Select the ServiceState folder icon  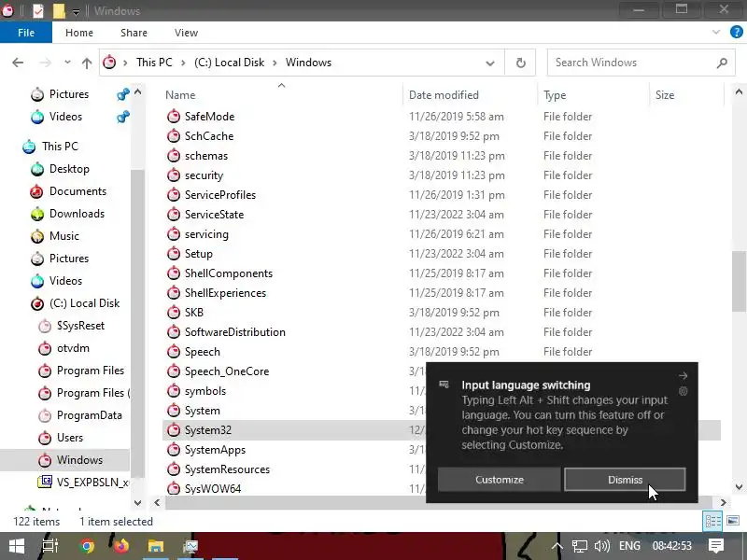point(174,215)
